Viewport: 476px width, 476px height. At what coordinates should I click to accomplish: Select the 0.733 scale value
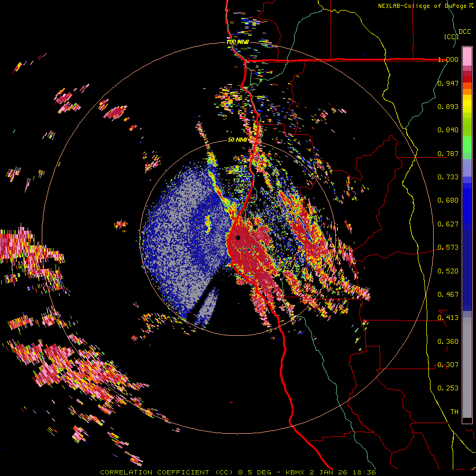[448, 177]
